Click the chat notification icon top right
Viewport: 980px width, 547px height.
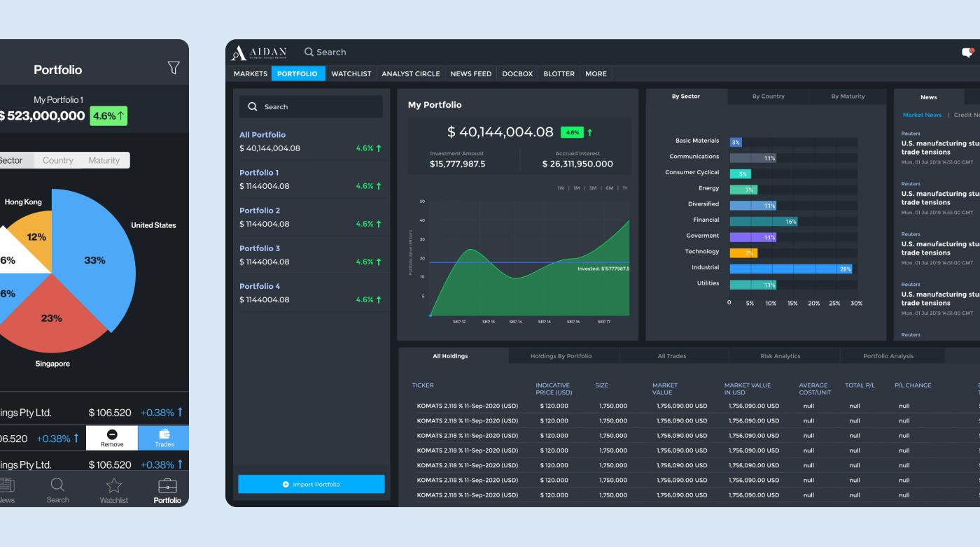click(967, 52)
